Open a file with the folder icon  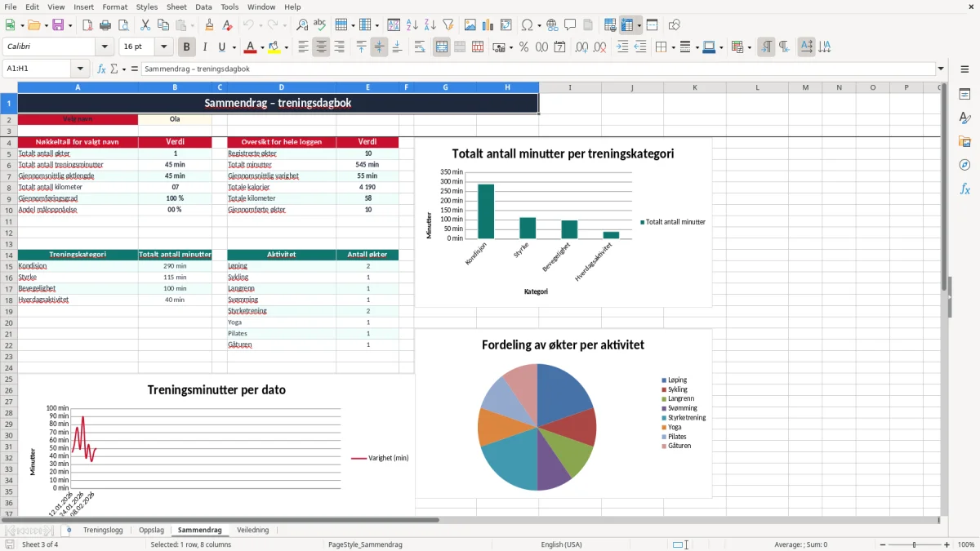pos(33,25)
